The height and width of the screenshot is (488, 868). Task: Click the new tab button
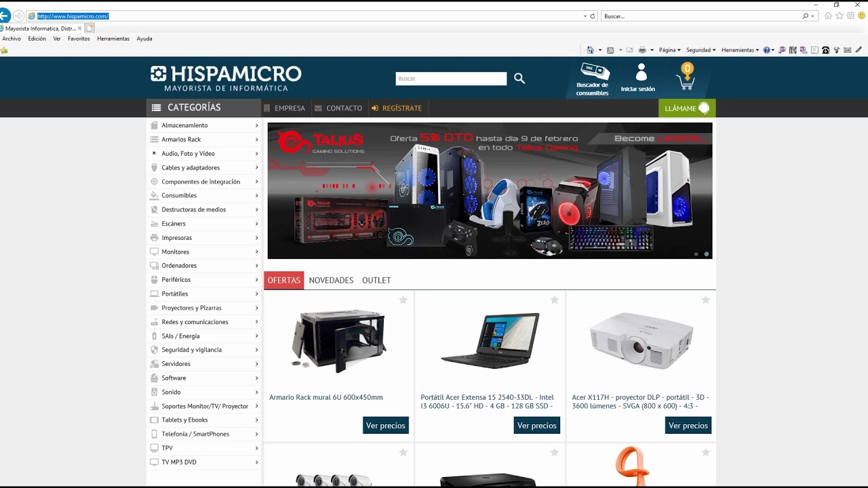pos(90,28)
